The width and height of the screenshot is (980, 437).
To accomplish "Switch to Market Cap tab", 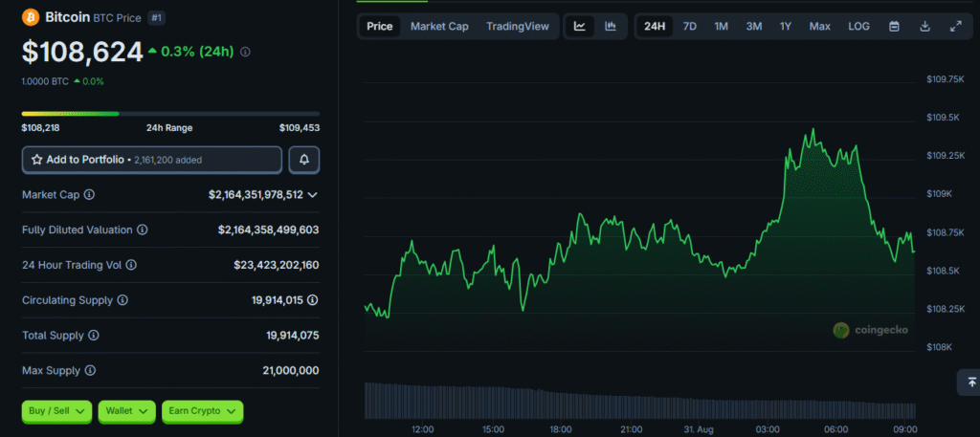I will [439, 26].
